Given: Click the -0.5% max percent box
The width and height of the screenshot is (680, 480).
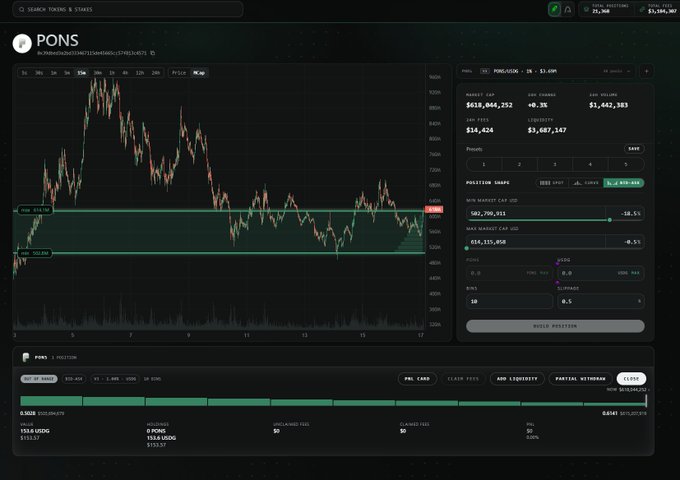Looking at the screenshot, I should tap(625, 242).
